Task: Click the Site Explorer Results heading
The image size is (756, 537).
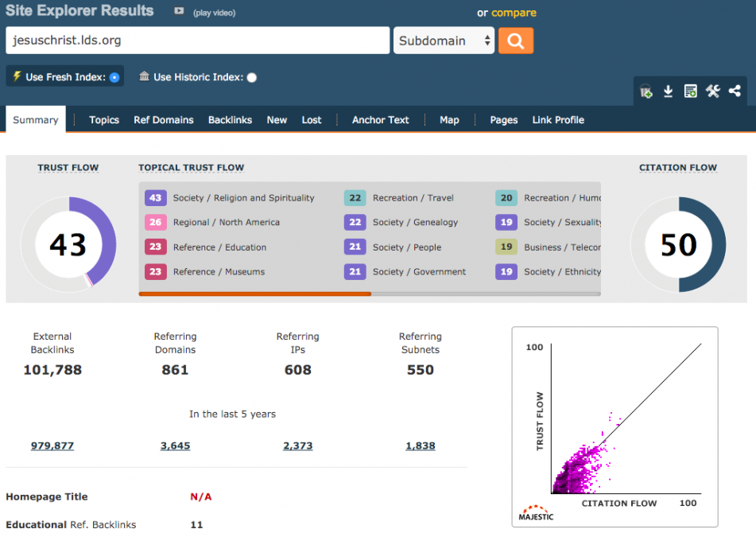Action: coord(79,10)
